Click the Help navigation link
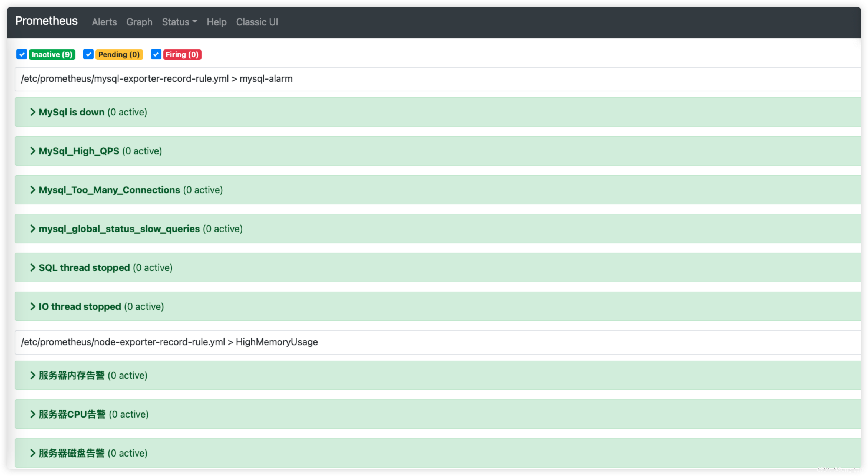Image resolution: width=868 pixels, height=476 pixels. (x=216, y=22)
